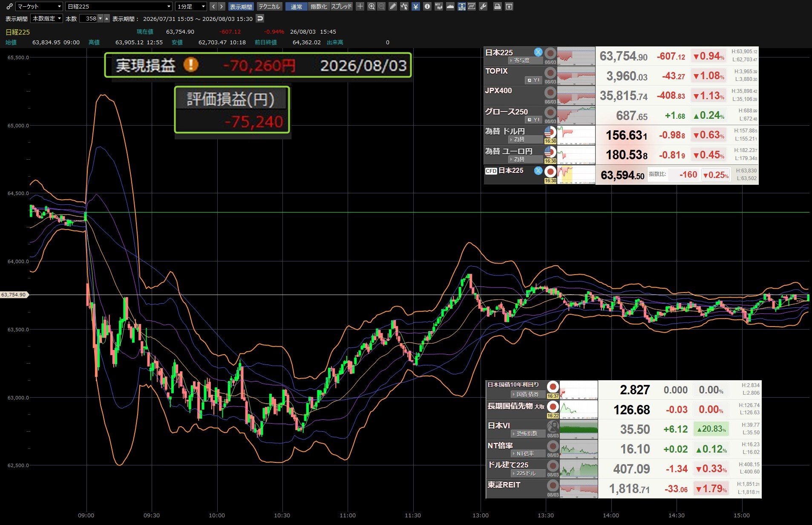
Task: Open the マーケット category dropdown
Action: 39,6
